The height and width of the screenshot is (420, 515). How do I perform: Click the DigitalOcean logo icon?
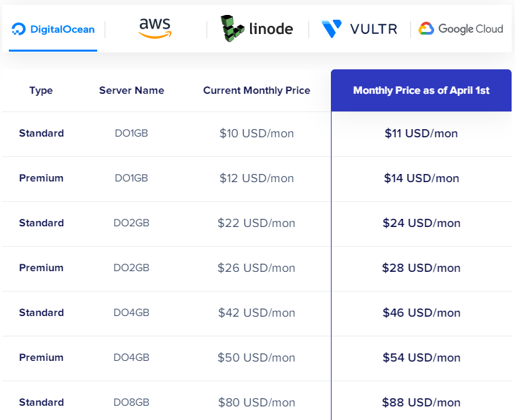18,29
